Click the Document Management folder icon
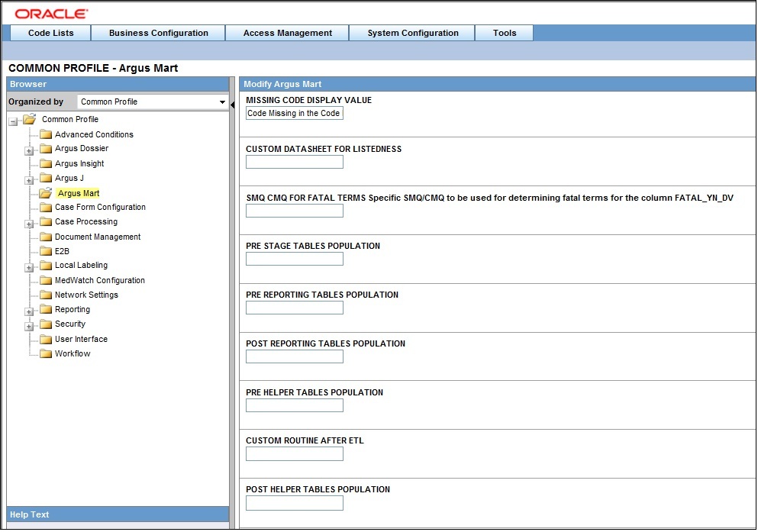The image size is (758, 532). (x=46, y=237)
